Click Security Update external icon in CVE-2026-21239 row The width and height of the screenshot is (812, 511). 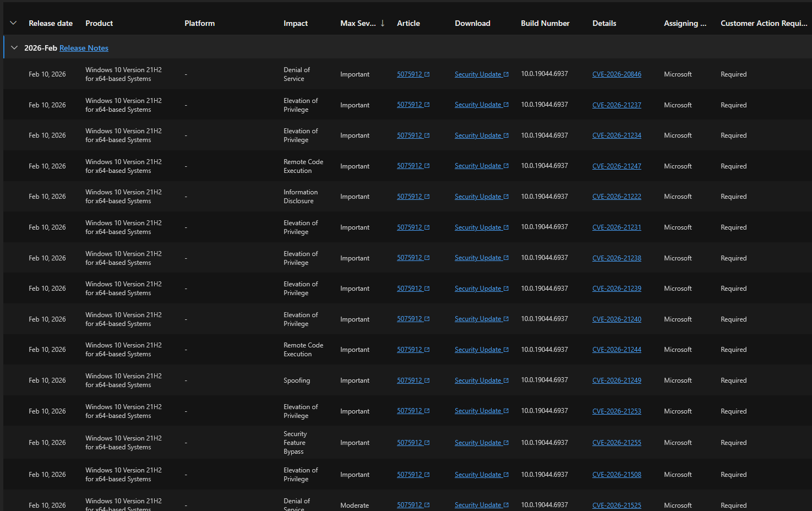(x=506, y=289)
